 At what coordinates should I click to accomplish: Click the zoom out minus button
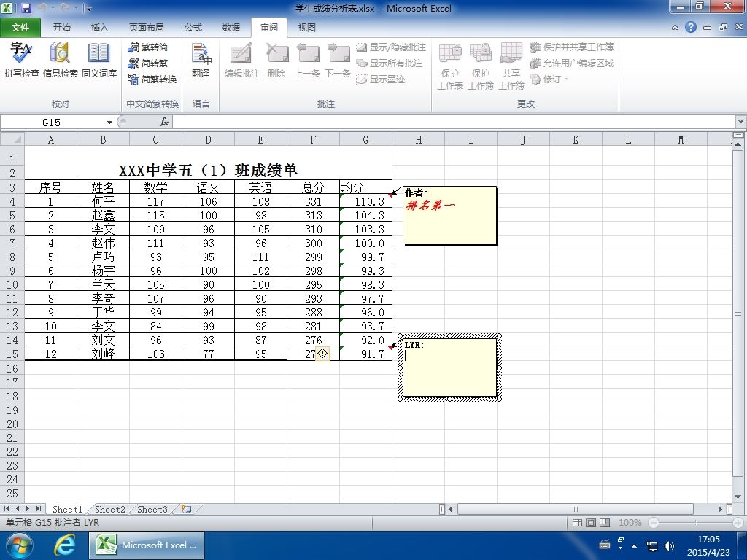(654, 522)
